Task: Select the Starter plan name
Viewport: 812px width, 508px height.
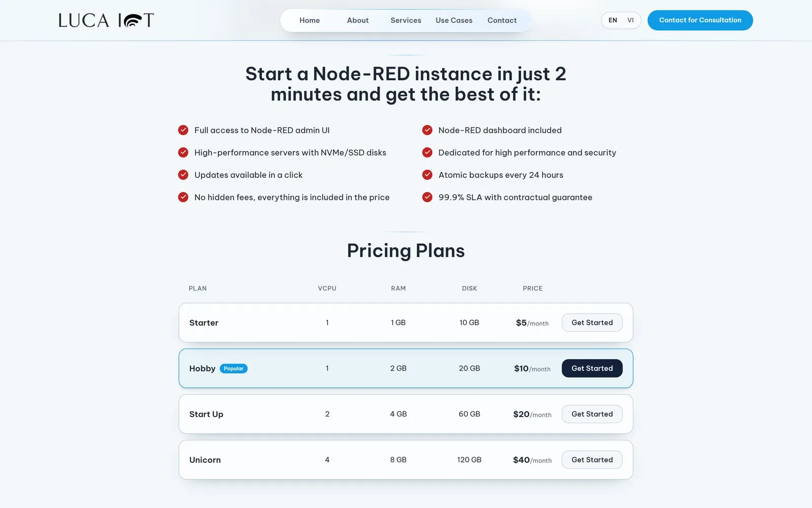Action: point(204,323)
